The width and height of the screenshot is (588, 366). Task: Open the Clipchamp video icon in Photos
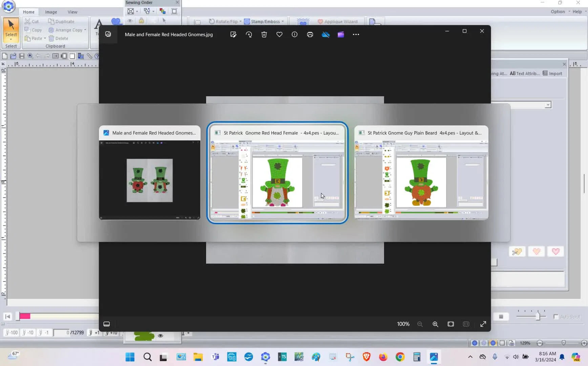[341, 34]
